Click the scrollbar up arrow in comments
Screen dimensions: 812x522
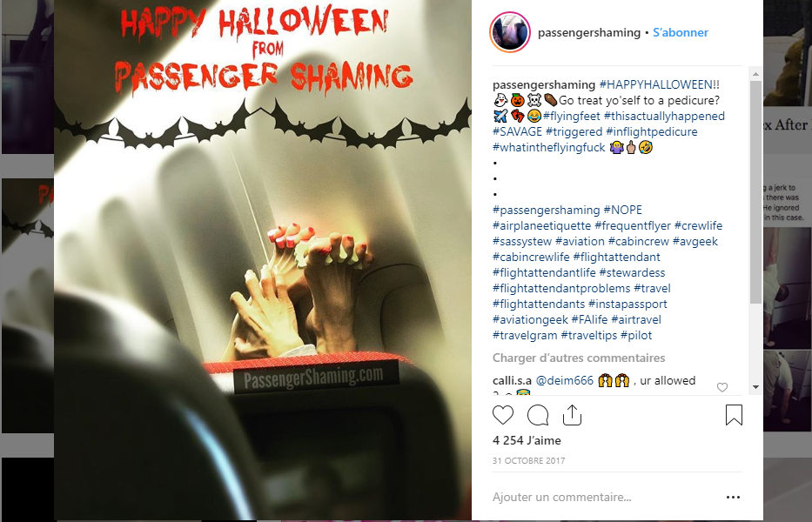pyautogui.click(x=755, y=74)
